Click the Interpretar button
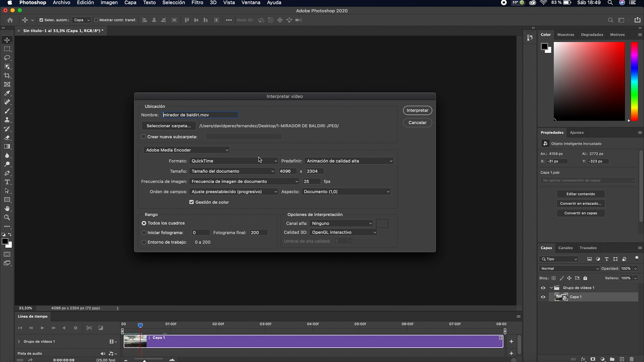 pyautogui.click(x=417, y=110)
